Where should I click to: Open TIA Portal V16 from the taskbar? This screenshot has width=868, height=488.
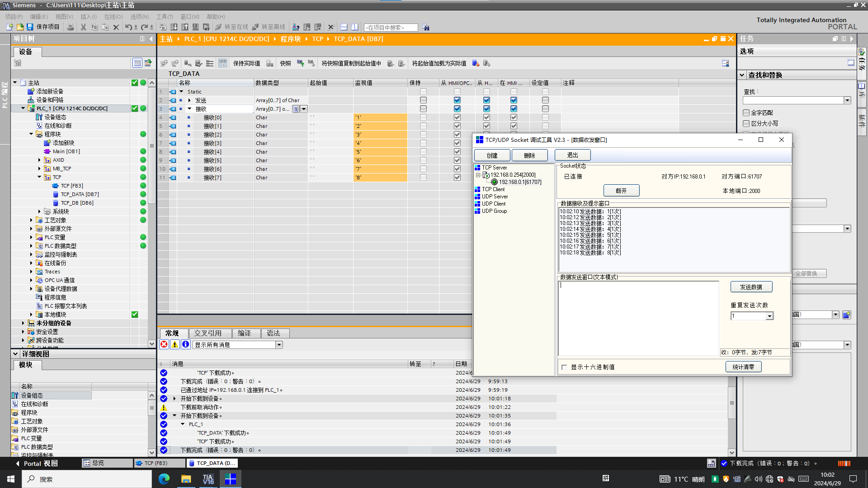pyautogui.click(x=208, y=479)
